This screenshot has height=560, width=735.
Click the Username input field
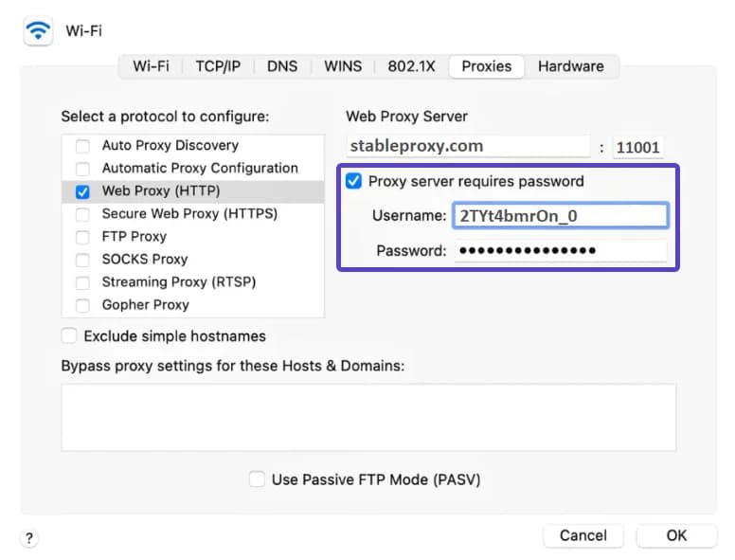pos(561,216)
